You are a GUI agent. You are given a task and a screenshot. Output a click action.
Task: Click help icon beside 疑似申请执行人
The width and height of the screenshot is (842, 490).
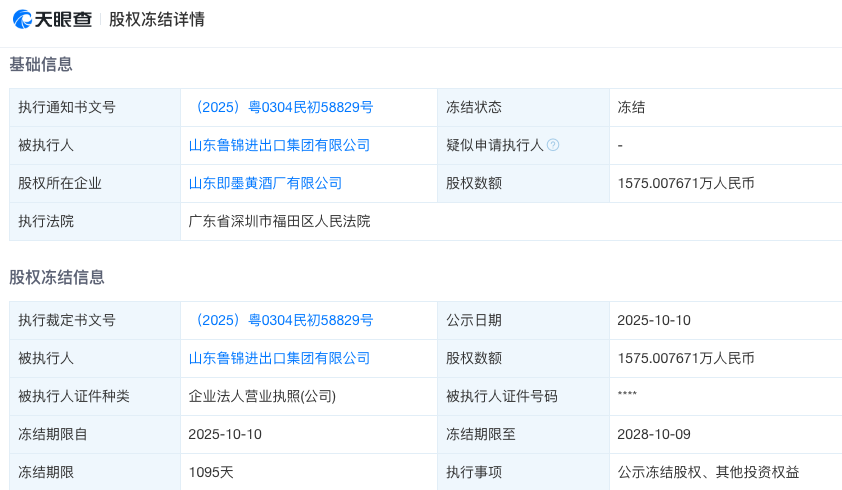click(553, 145)
